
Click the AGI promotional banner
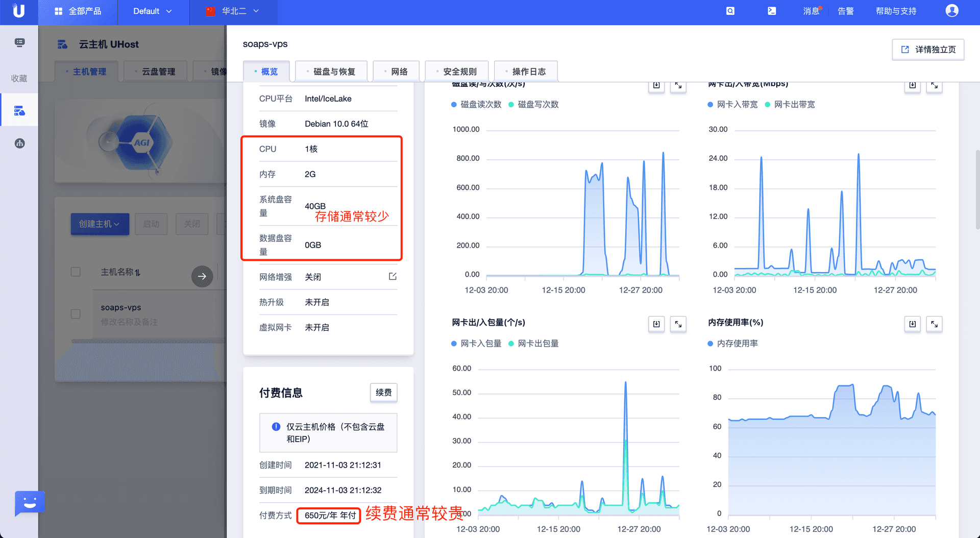pyautogui.click(x=140, y=141)
